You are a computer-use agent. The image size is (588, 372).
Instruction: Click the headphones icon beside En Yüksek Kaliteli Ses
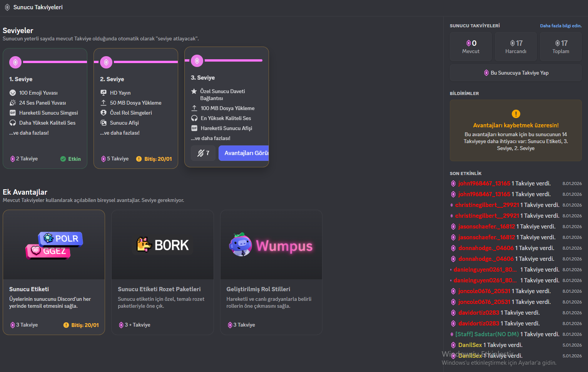(194, 118)
